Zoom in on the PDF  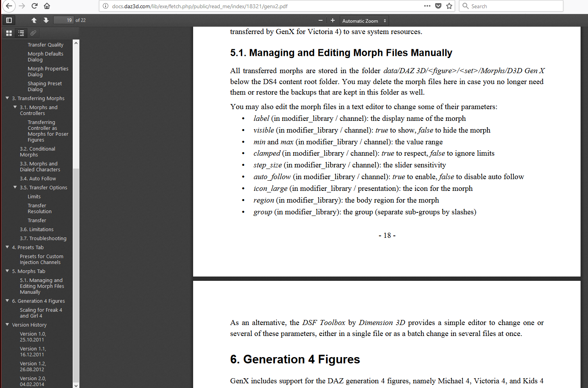click(x=333, y=20)
